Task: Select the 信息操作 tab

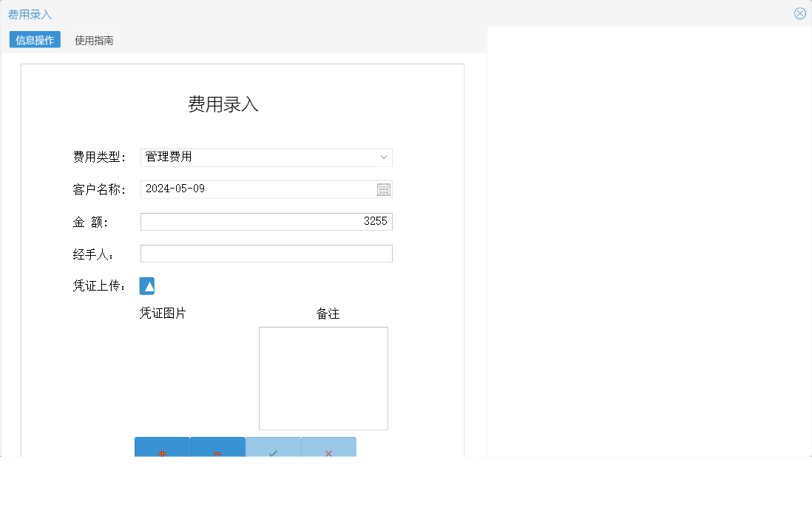Action: [x=34, y=41]
